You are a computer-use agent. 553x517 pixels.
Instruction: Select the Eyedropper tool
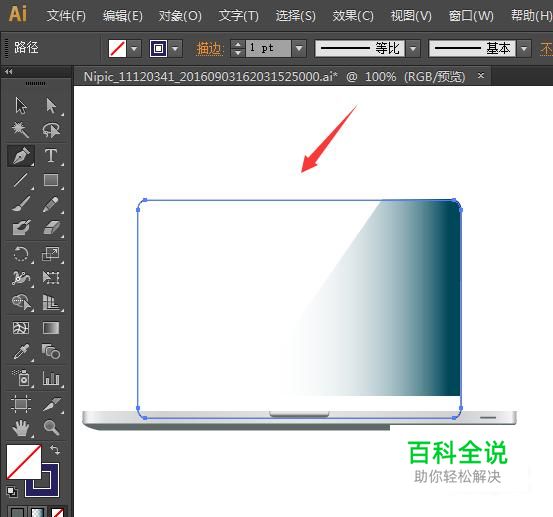pyautogui.click(x=21, y=352)
